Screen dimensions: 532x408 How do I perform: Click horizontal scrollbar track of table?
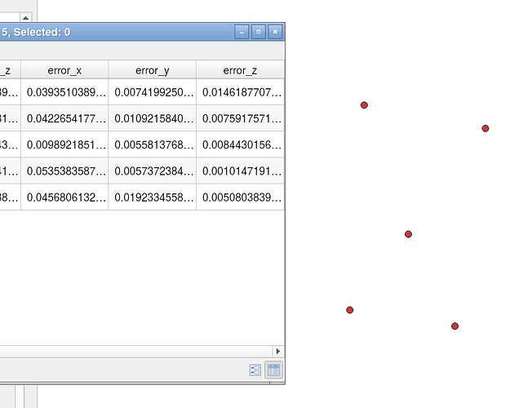135,352
